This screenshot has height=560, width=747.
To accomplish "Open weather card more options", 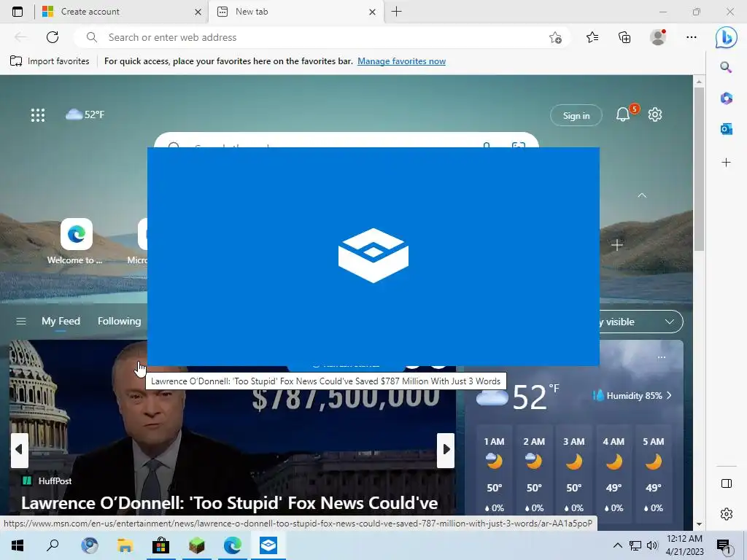I will 661,357.
